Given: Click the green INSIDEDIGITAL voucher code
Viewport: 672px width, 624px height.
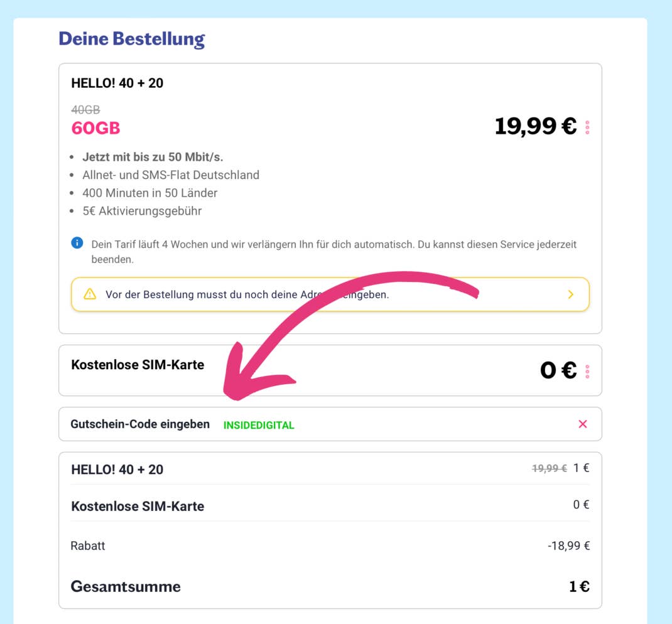Looking at the screenshot, I should pyautogui.click(x=259, y=425).
